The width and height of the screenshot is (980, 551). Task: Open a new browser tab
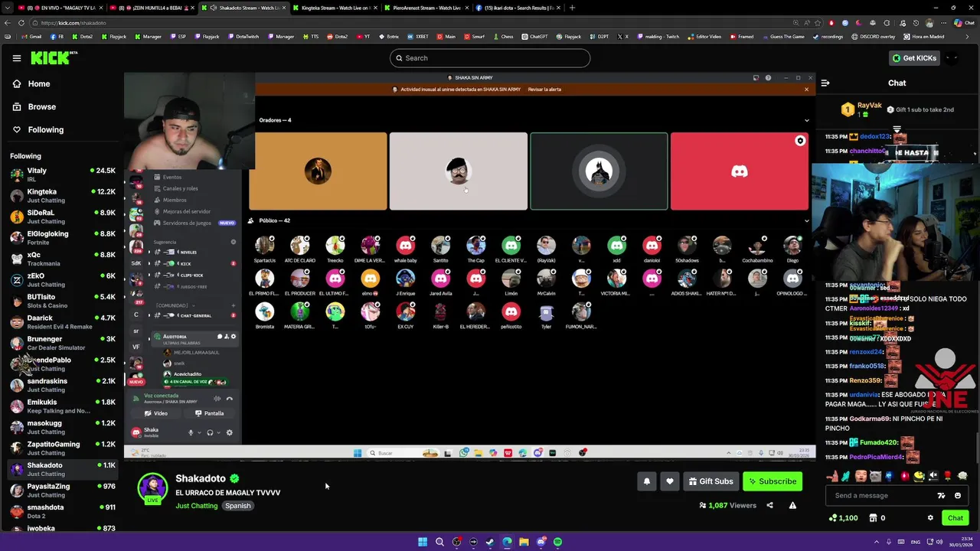572,8
